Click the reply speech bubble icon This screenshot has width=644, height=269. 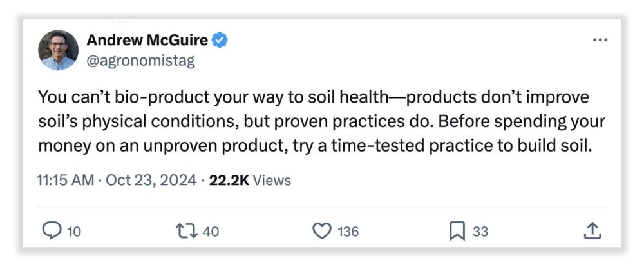[x=50, y=231]
